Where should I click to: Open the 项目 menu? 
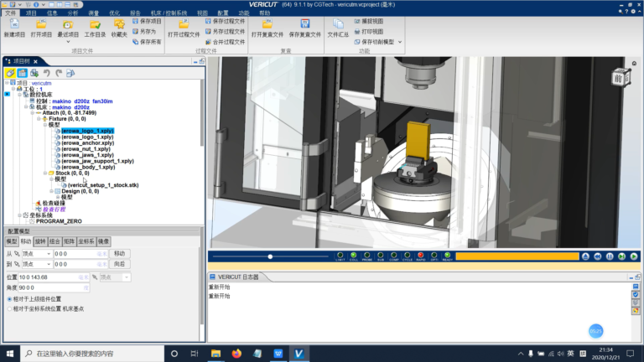pos(31,13)
